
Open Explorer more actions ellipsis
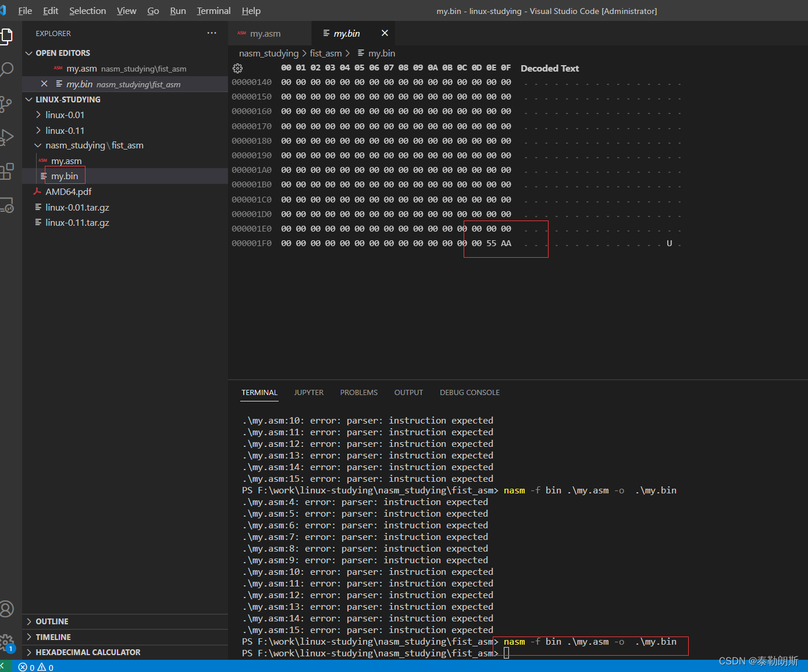pyautogui.click(x=212, y=33)
